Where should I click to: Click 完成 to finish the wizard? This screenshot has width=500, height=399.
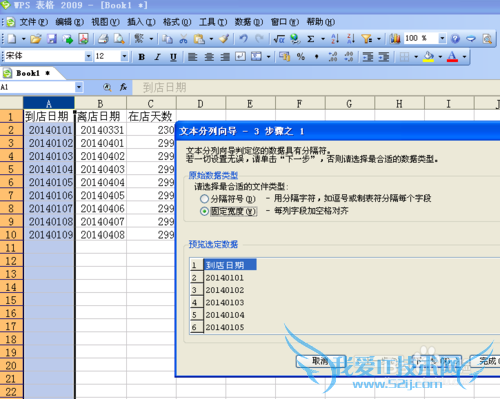486,361
